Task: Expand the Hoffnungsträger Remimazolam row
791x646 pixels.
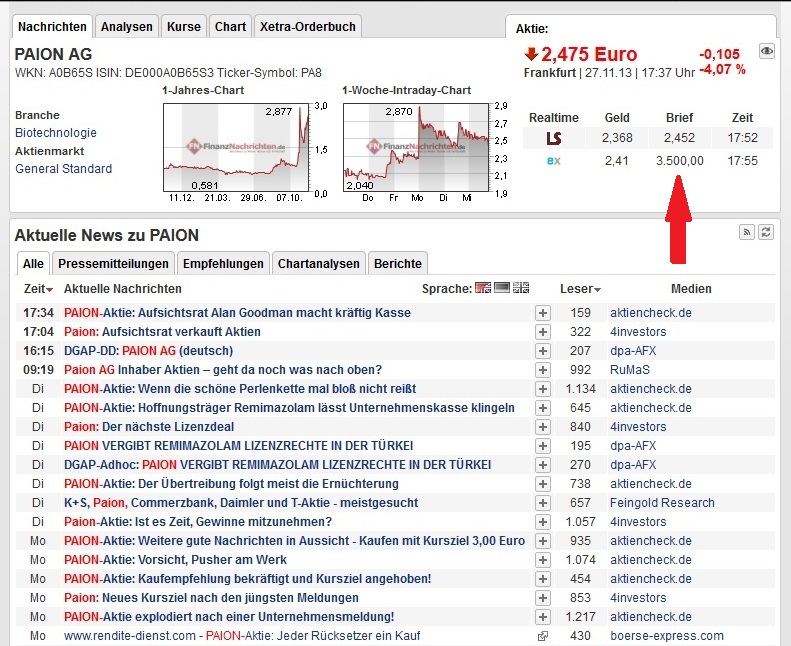Action: [x=543, y=408]
